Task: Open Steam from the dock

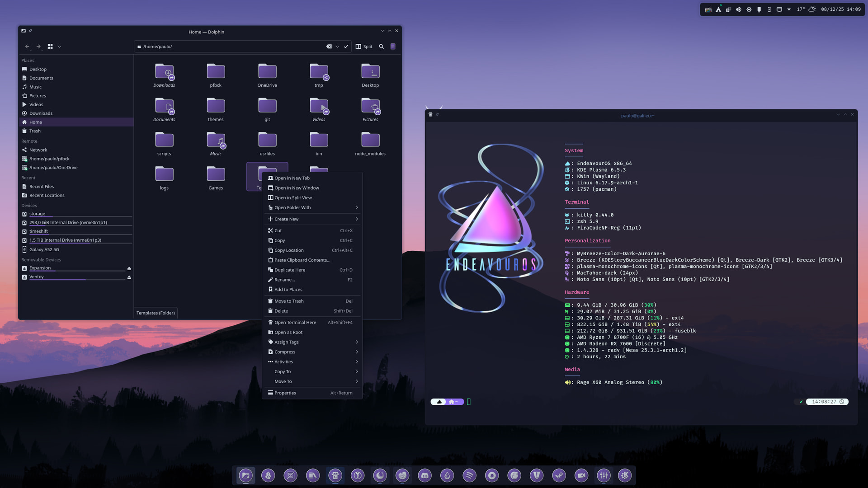Action: click(559, 475)
